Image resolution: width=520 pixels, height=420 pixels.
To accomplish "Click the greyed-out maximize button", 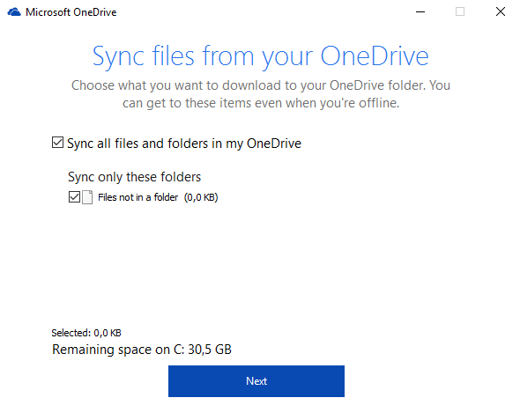I will click(x=460, y=12).
